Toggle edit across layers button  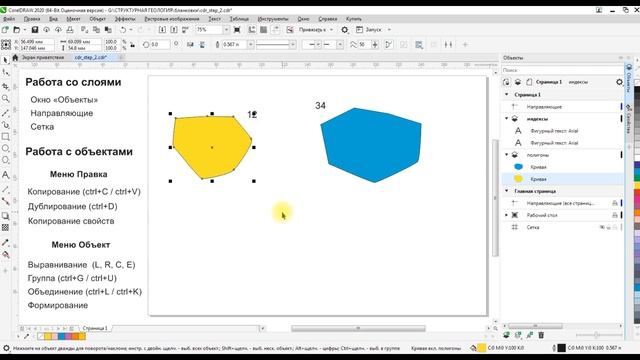point(507,82)
